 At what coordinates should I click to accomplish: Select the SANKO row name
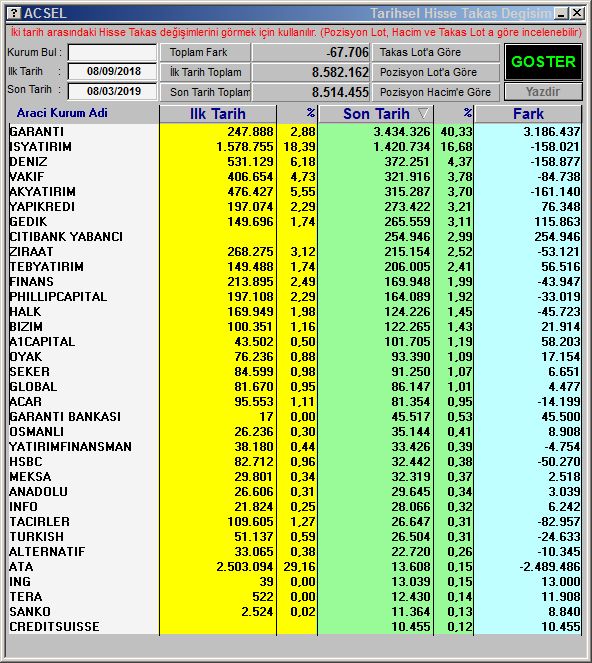pos(30,612)
